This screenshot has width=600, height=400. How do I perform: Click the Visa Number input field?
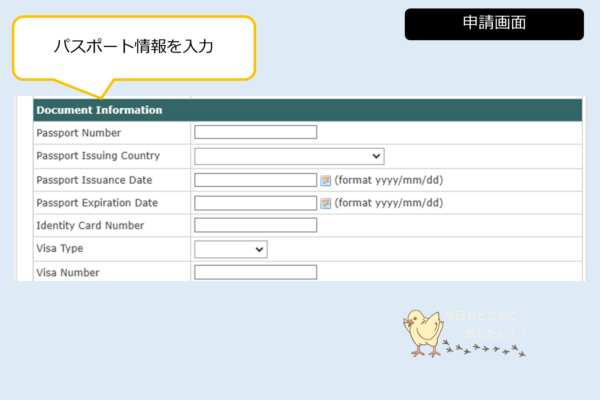pos(255,272)
